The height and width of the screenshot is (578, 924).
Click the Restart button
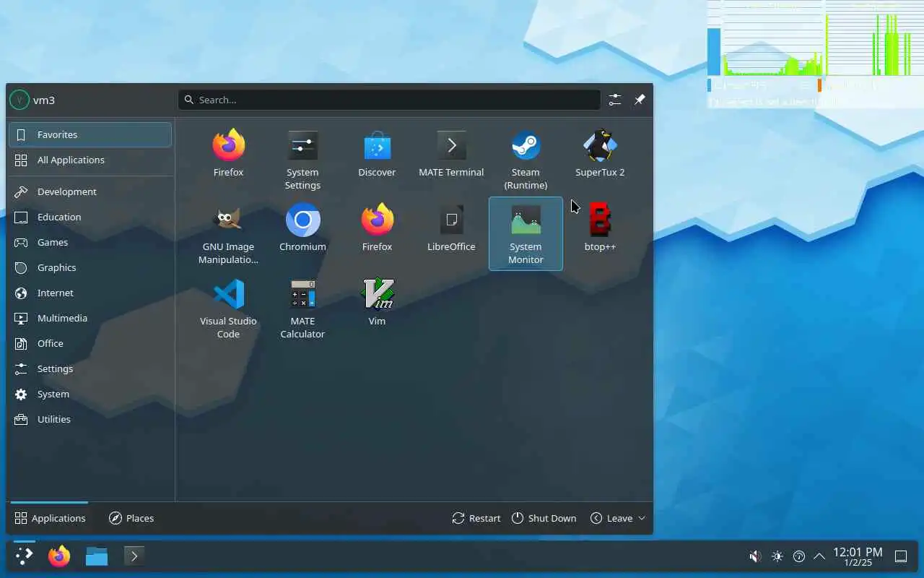(476, 518)
